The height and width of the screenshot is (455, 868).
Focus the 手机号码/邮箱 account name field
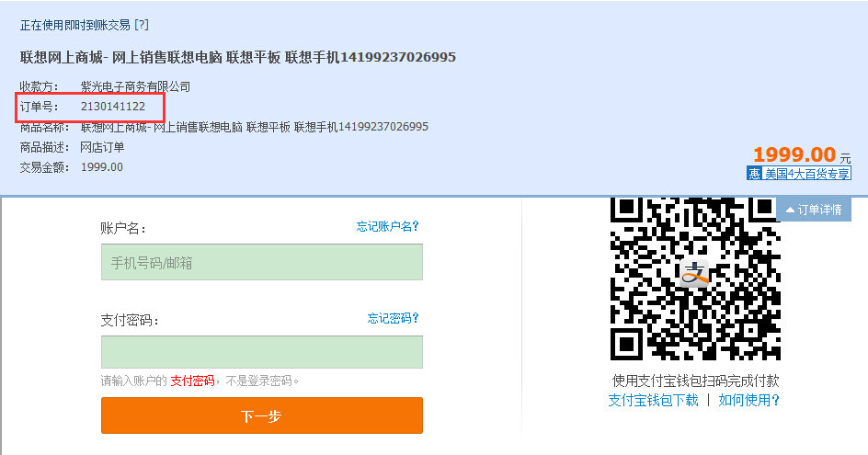262,262
